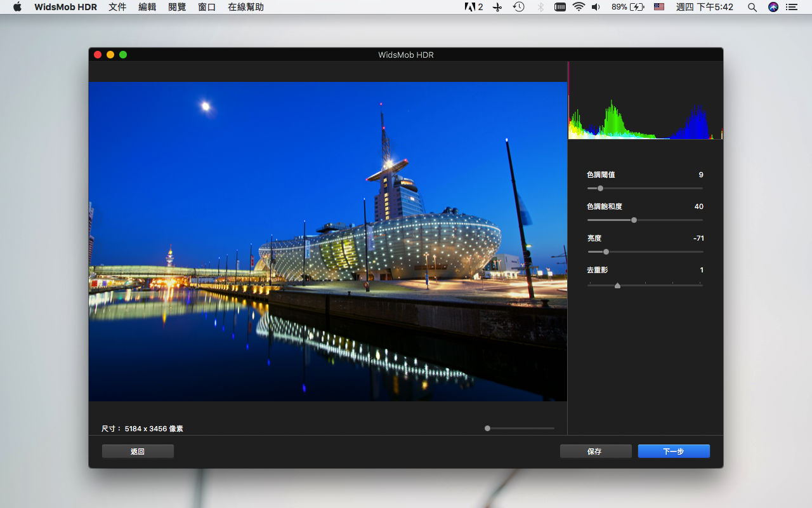Click the 下一步 button
The width and height of the screenshot is (812, 508).
674,451
